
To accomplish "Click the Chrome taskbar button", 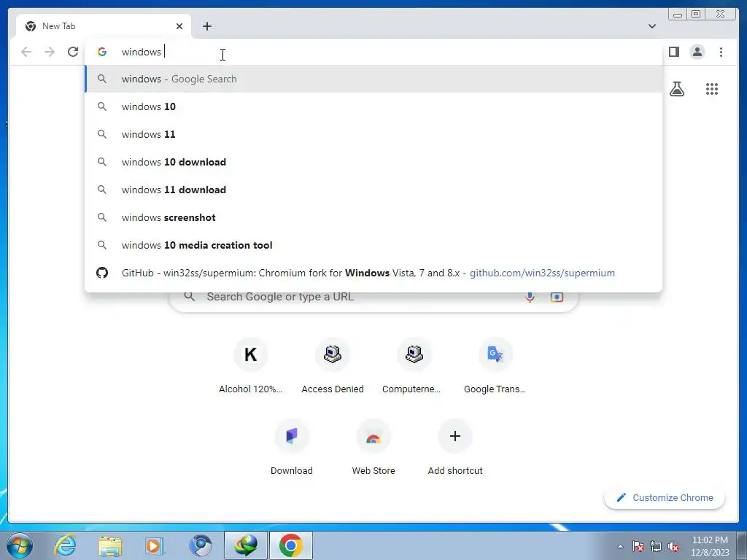I will pos(291,545).
